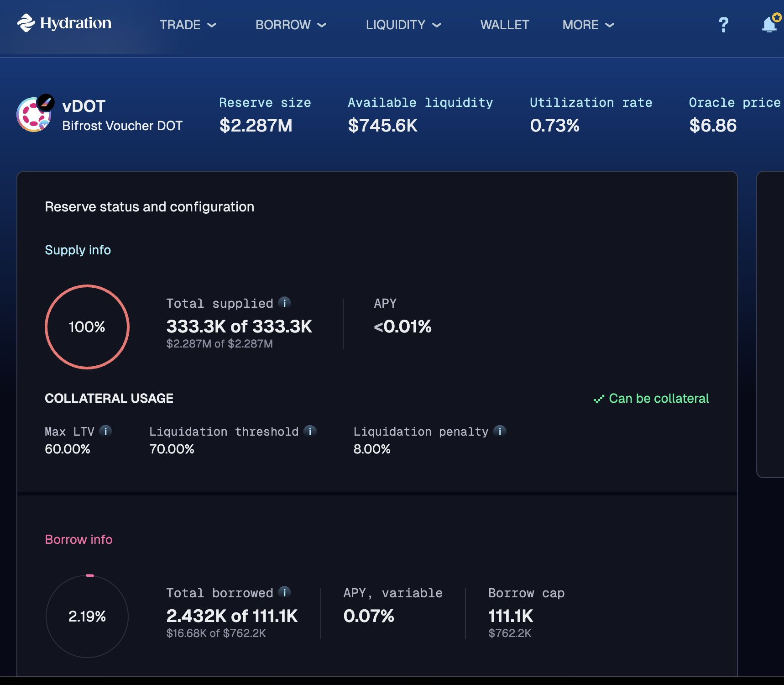Click info icon next to Total supplied
The height and width of the screenshot is (685, 784).
point(284,303)
